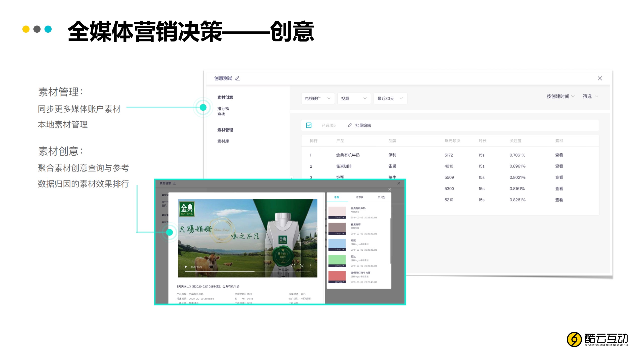Click 查看 for 金典有机牛奶 row
The image size is (644, 362).
point(559,155)
